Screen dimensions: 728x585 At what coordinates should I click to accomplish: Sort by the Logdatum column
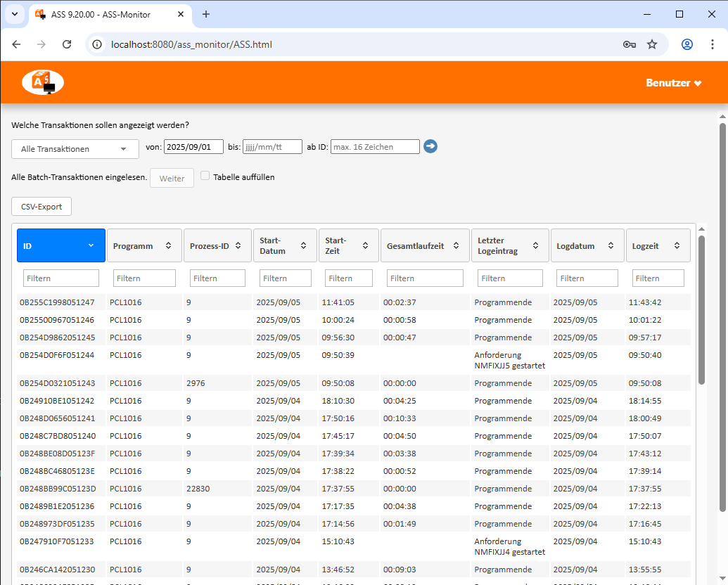(x=587, y=245)
